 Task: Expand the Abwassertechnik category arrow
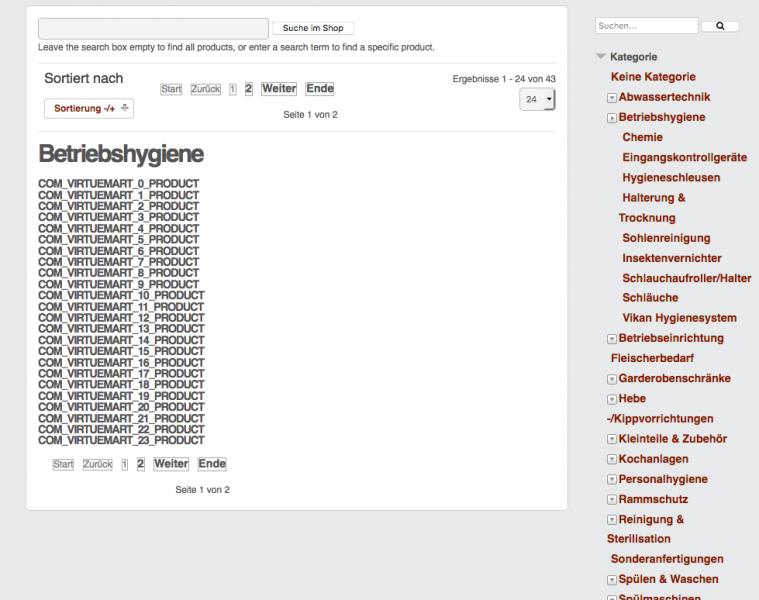[x=612, y=97]
